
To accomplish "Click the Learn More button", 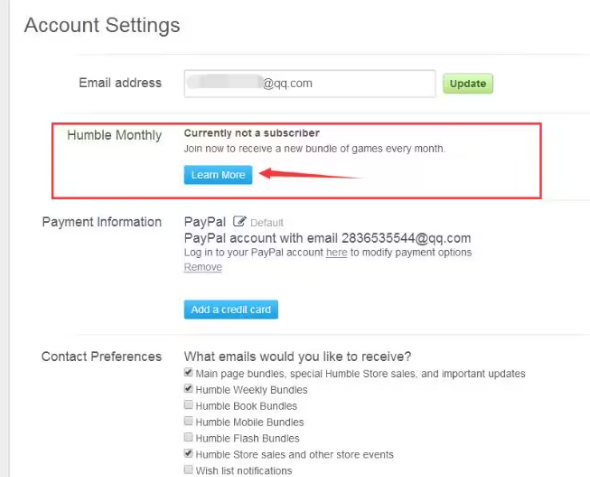I will click(218, 175).
